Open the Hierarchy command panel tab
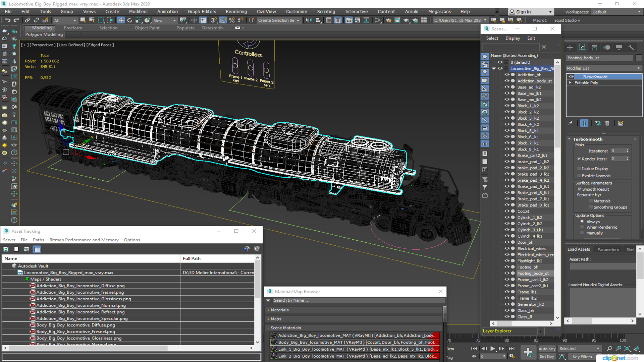The width and height of the screenshot is (644, 362). coord(594,48)
